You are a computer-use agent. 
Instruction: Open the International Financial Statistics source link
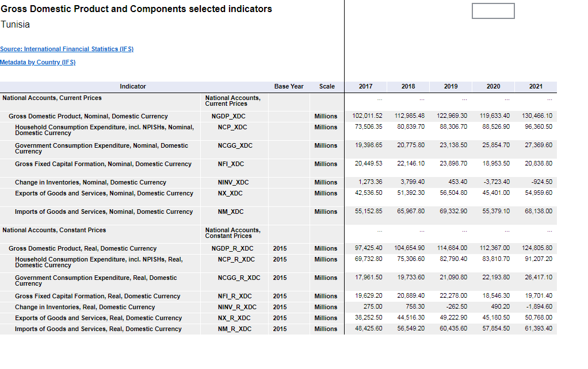pos(67,49)
